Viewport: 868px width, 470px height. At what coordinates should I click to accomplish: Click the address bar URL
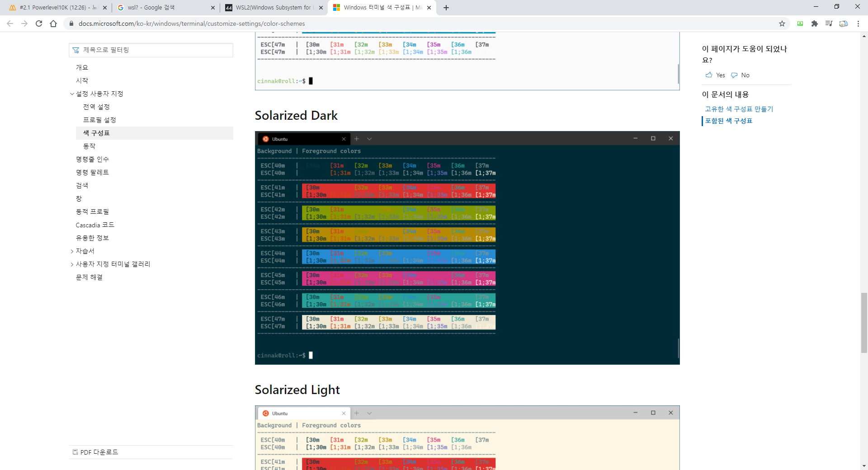192,23
